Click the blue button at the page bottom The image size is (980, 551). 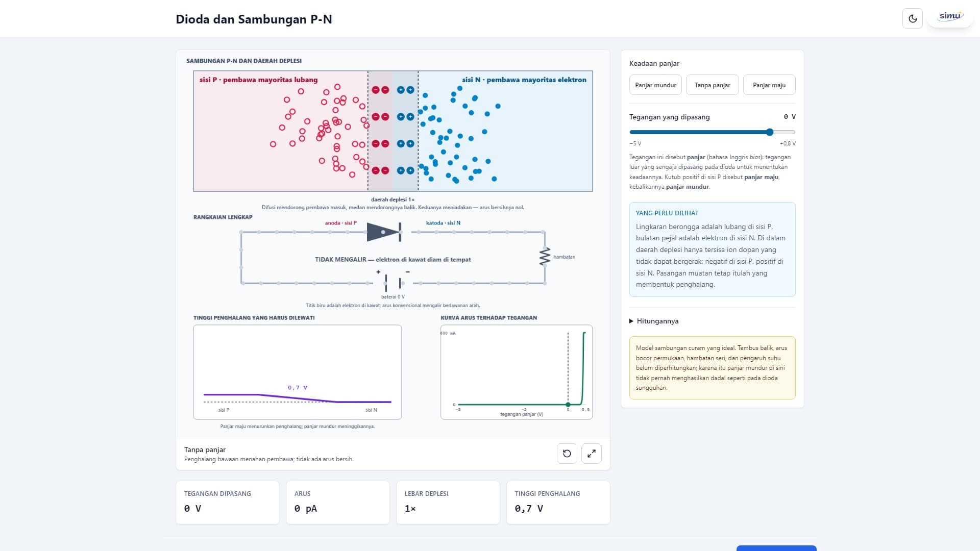click(x=776, y=548)
